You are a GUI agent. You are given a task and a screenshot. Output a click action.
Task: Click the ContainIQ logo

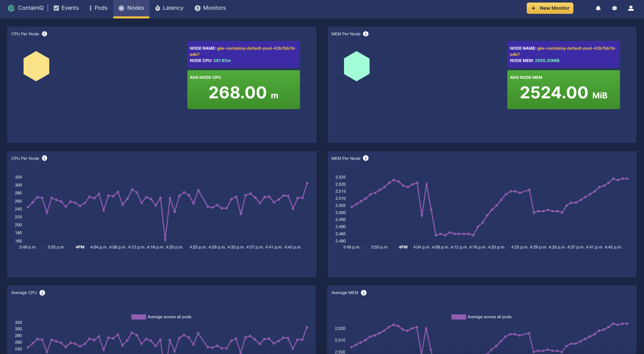[12, 8]
